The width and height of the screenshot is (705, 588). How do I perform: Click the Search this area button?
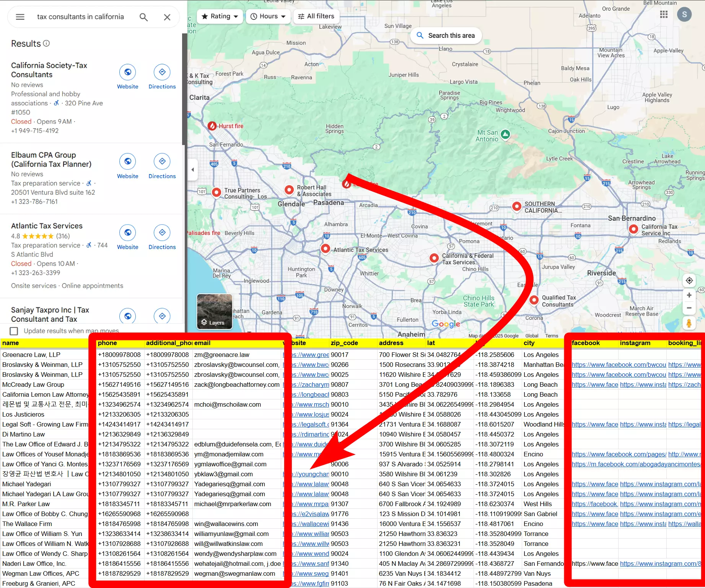[446, 35]
